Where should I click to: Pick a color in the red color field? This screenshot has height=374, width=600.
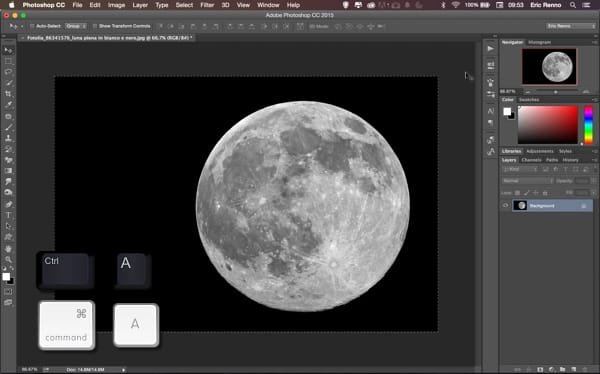coord(548,125)
